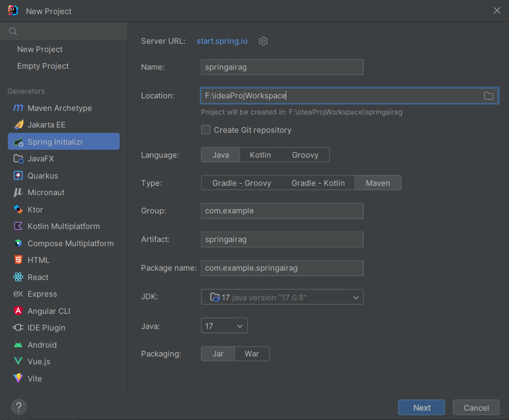
Task: Select Groovy language option
Action: tap(305, 155)
